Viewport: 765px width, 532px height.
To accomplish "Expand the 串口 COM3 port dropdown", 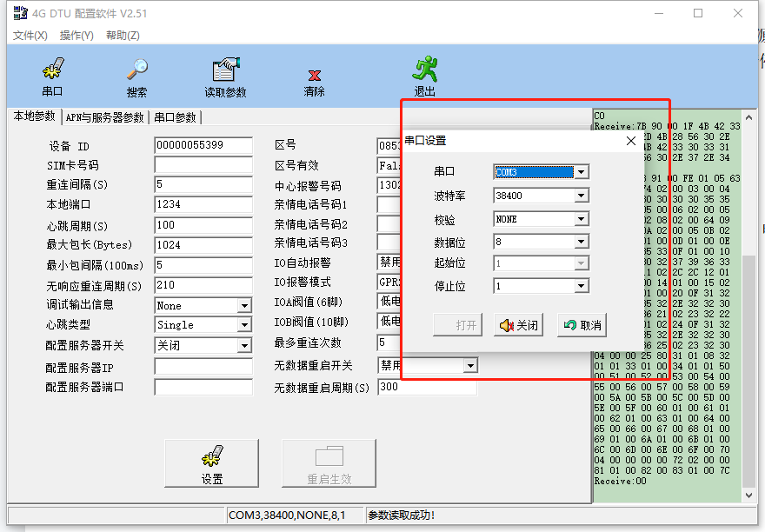I will point(581,172).
